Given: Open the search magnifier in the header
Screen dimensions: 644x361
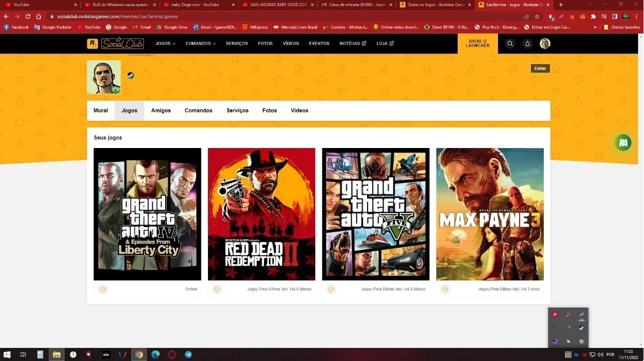Looking at the screenshot, I should [x=510, y=44].
